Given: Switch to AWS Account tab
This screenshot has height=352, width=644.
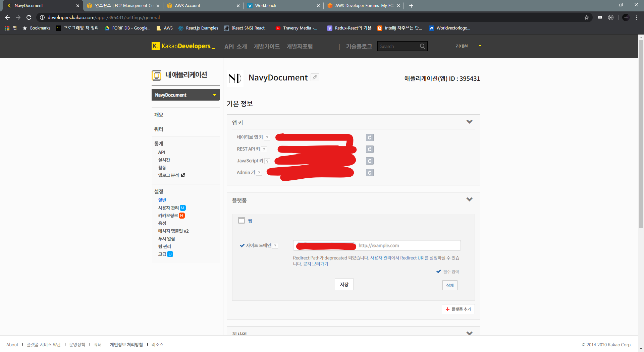Looking at the screenshot, I should point(203,6).
